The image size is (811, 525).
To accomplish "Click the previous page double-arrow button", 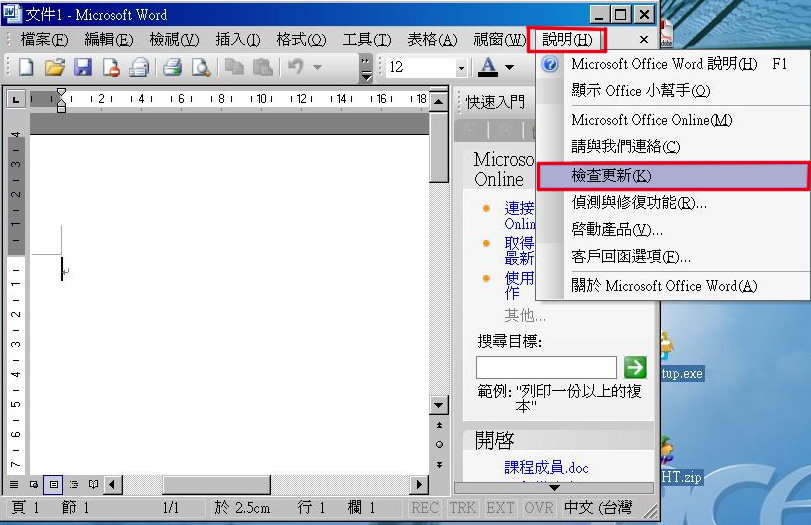I will point(439,425).
